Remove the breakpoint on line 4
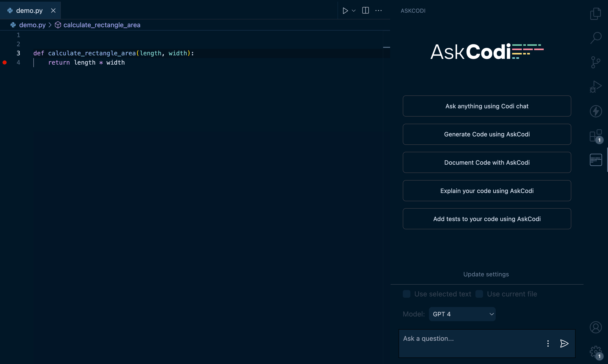This screenshot has width=608, height=364. tap(4, 62)
